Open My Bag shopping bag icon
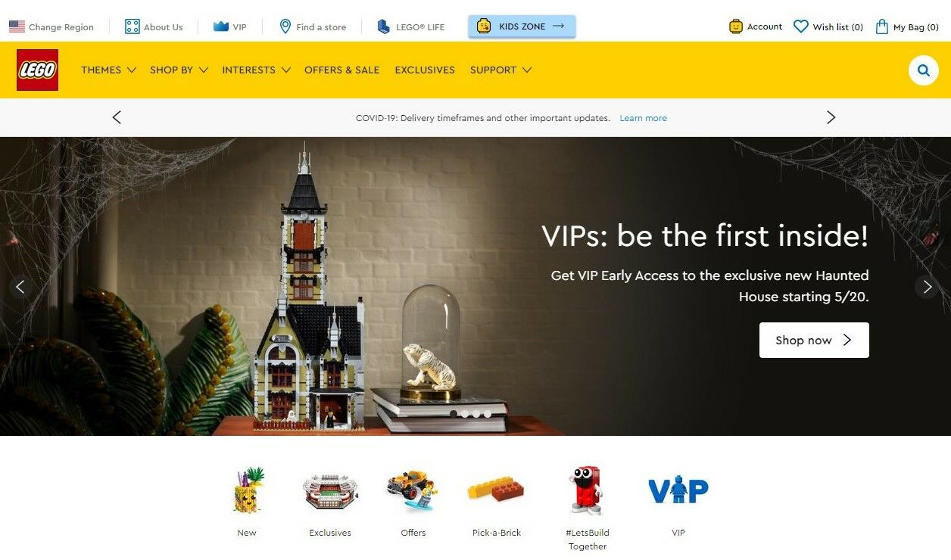This screenshot has width=951, height=560. 881,26
